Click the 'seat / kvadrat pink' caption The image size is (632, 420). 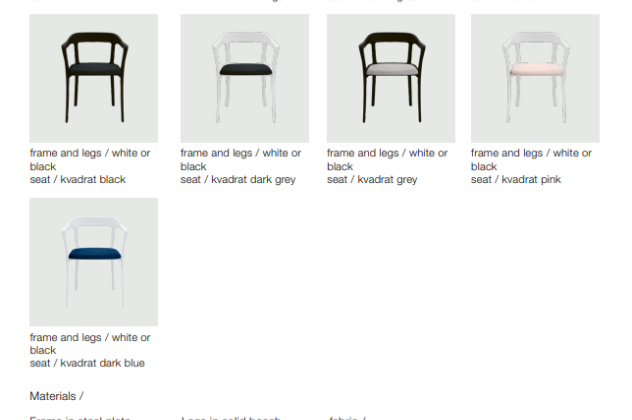pyautogui.click(x=516, y=179)
